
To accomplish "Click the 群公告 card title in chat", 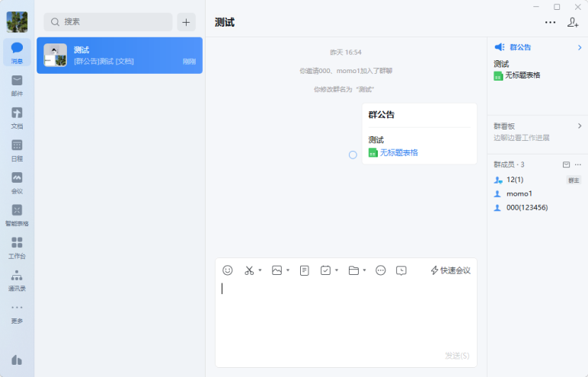I will [x=382, y=115].
